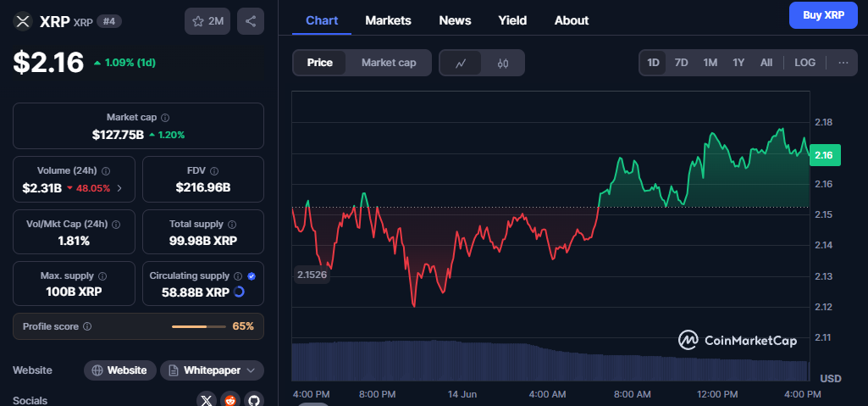The width and height of the screenshot is (868, 406).
Task: Click the verified checkmark badge on Circulating supply
Action: point(252,275)
